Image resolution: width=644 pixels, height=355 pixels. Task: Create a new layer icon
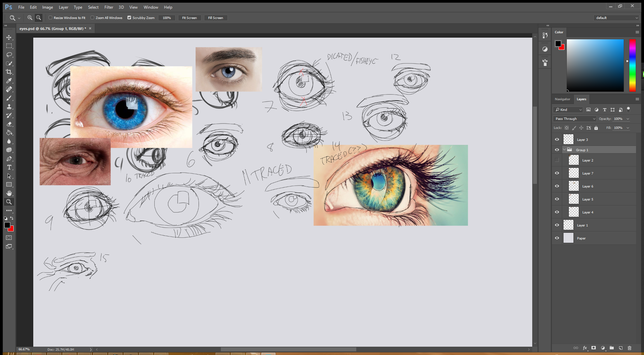coord(621,348)
